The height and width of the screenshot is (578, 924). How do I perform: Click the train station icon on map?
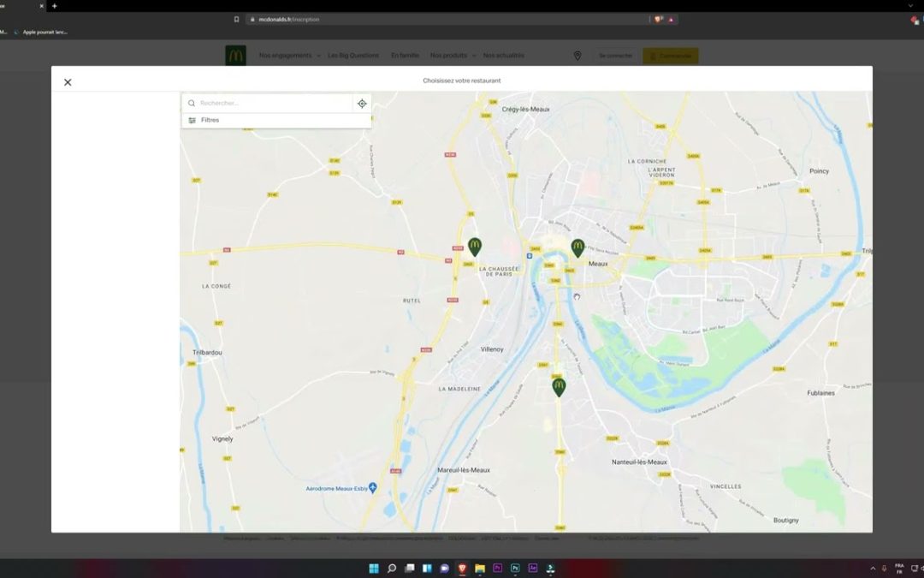(x=530, y=256)
